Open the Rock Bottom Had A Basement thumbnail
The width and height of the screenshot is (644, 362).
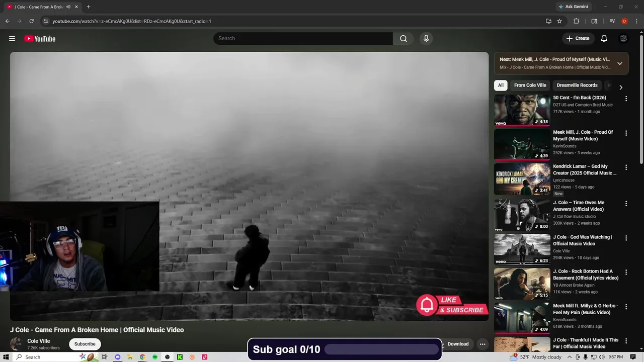pyautogui.click(x=522, y=284)
